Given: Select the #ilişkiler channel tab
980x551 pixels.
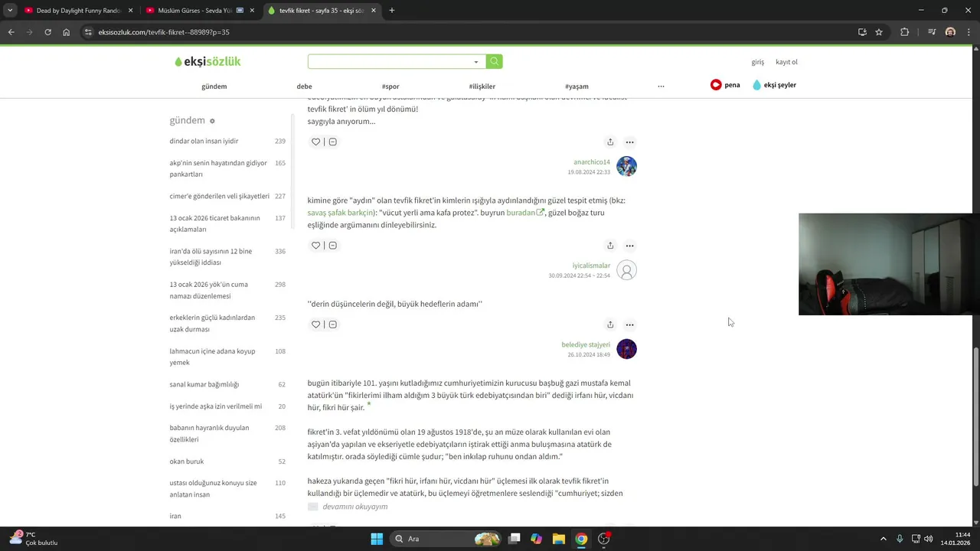Looking at the screenshot, I should coord(482,86).
